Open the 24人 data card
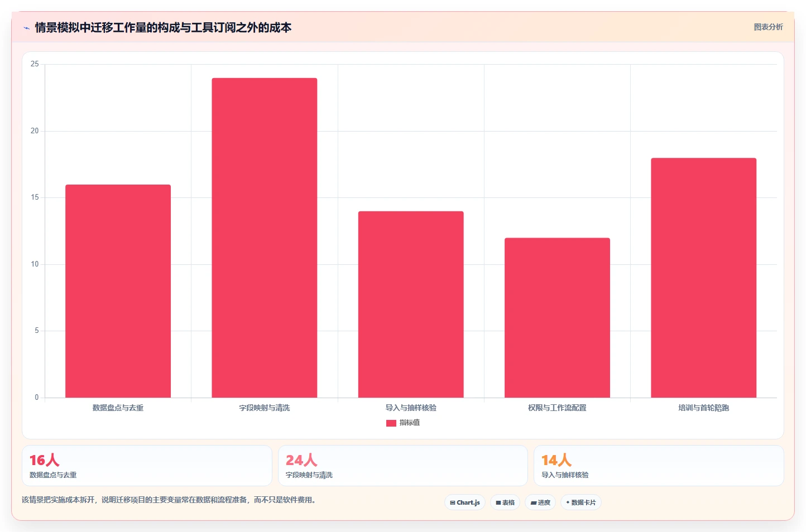Screen dimensions: 806x532 pyautogui.click(x=403, y=466)
